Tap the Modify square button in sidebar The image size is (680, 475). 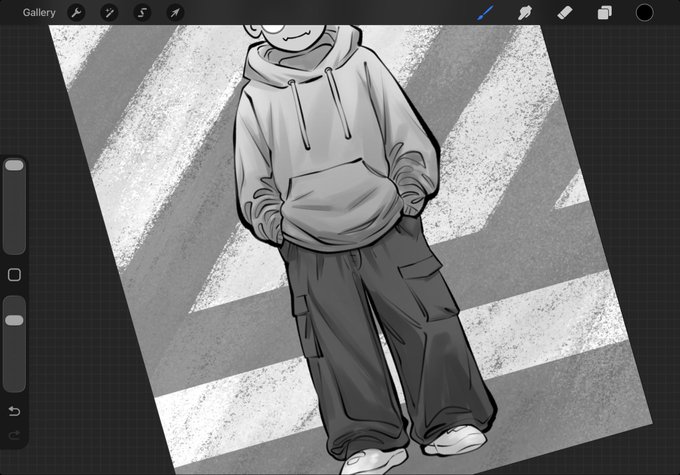(14, 275)
